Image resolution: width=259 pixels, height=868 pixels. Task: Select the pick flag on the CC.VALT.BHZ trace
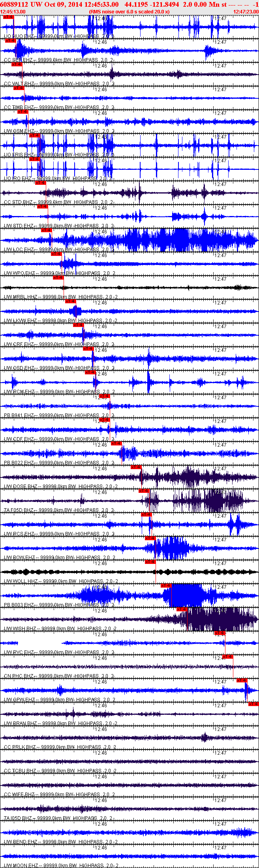click(x=17, y=64)
